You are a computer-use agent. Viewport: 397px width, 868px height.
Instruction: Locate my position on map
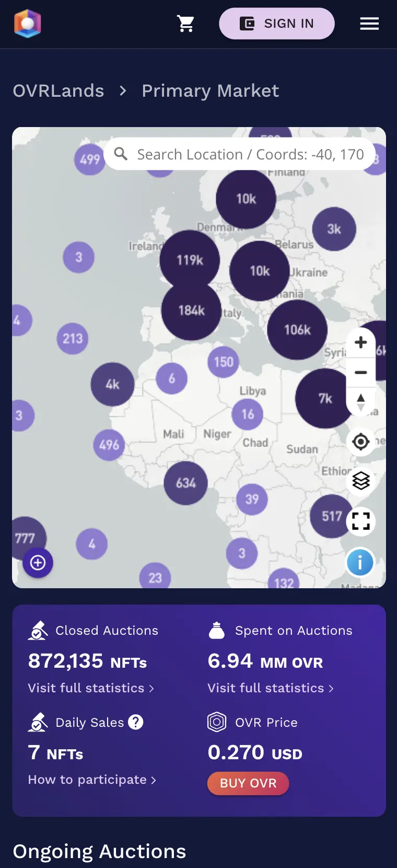point(360,442)
